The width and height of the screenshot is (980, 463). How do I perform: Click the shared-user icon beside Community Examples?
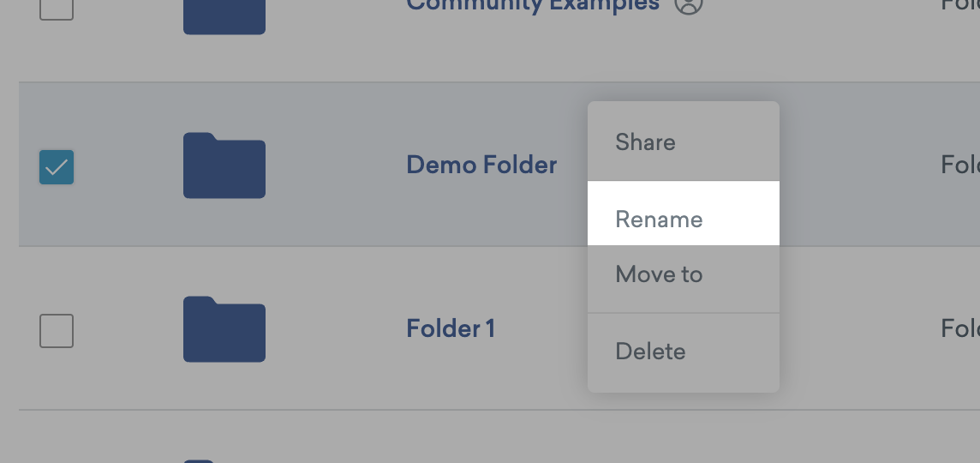pyautogui.click(x=689, y=5)
